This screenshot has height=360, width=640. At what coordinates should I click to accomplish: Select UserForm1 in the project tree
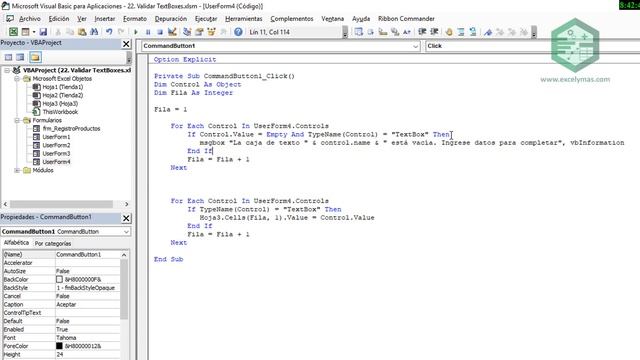tap(56, 137)
